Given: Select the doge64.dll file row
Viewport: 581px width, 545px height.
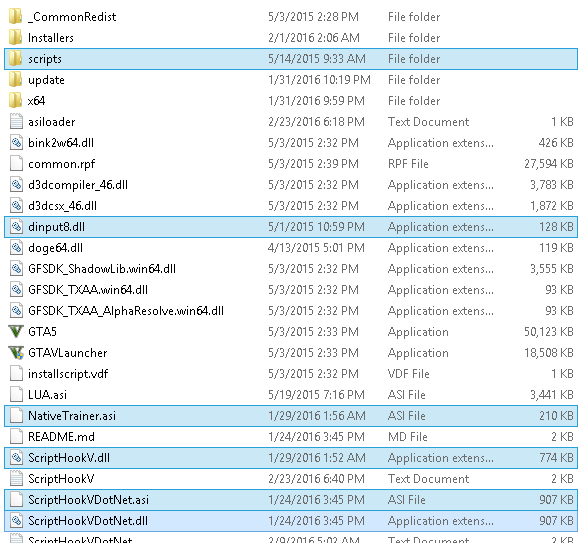Looking at the screenshot, I should pyautogui.click(x=291, y=247).
